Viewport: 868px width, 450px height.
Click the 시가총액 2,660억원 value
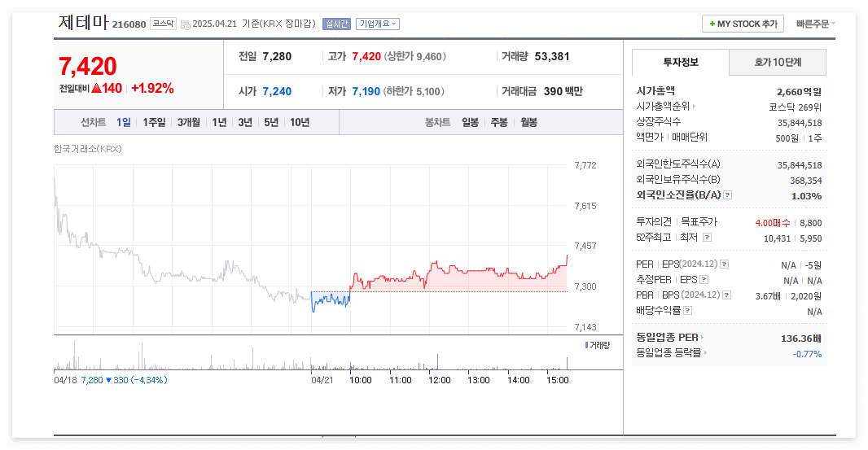[799, 92]
